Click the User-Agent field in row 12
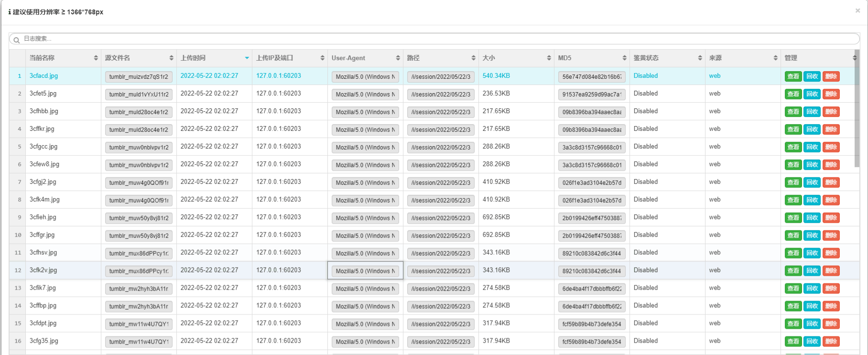Screen dimensions: 868x355 point(365,271)
